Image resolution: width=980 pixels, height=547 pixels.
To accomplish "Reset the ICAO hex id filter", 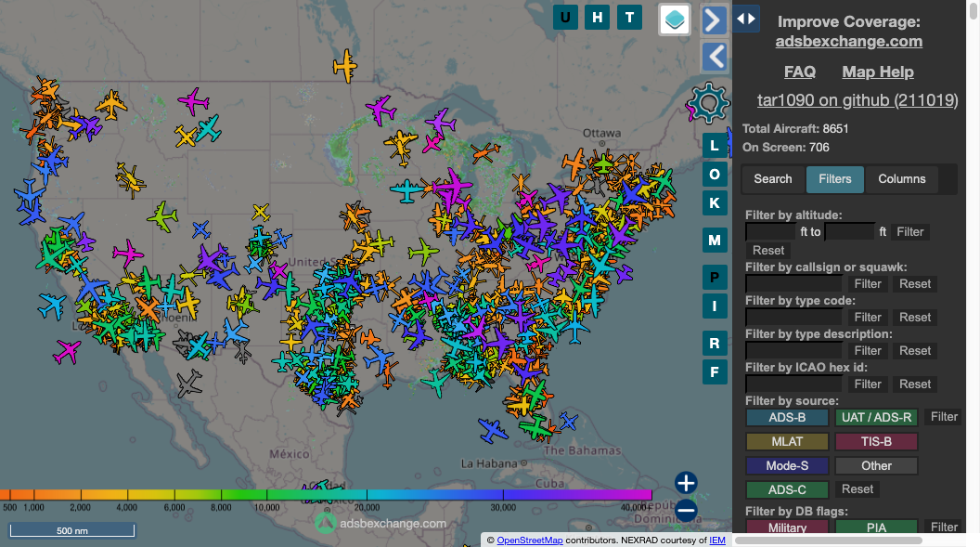I will pyautogui.click(x=915, y=384).
